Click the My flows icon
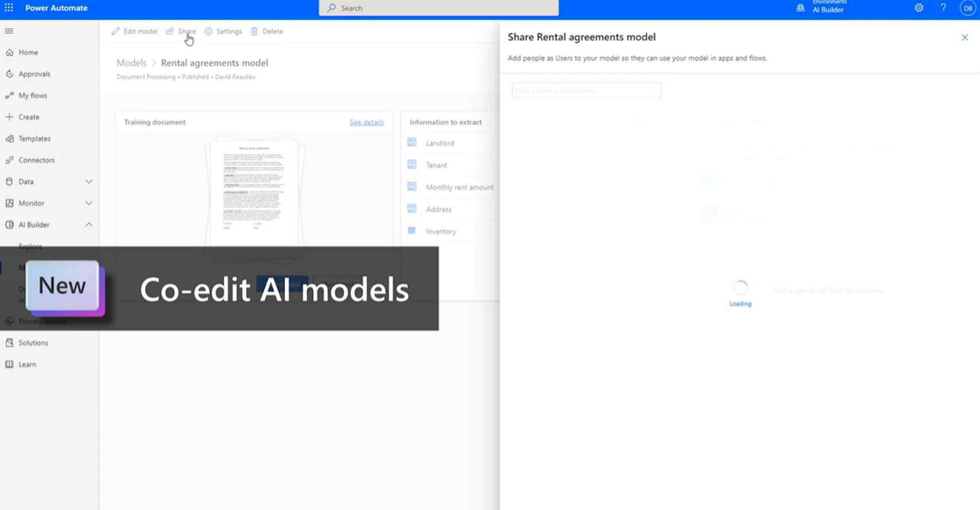 [9, 95]
